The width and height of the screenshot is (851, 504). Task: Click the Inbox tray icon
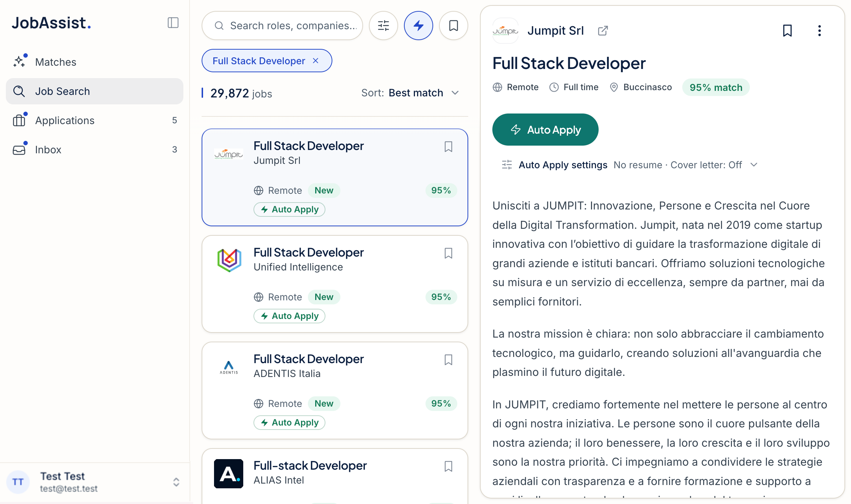click(x=19, y=150)
